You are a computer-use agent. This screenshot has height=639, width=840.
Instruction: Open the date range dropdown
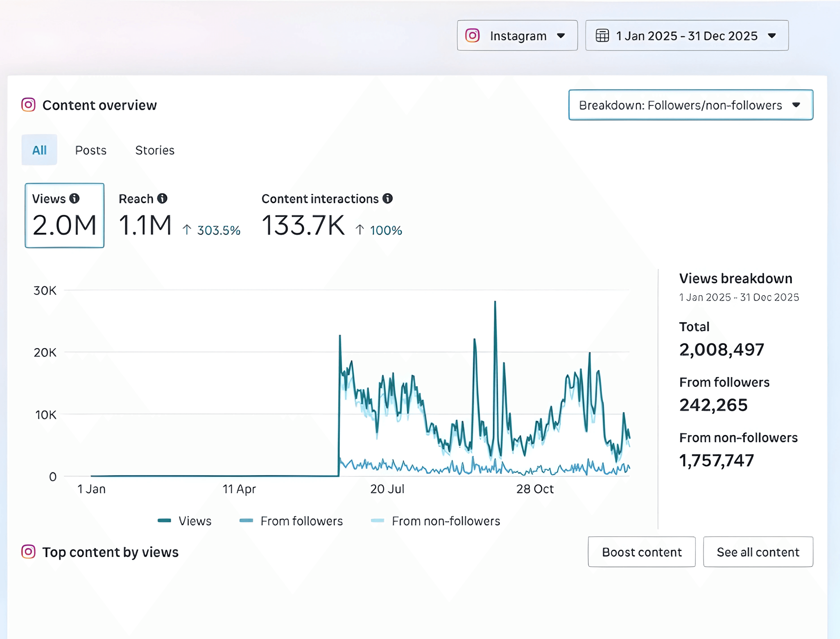point(687,35)
